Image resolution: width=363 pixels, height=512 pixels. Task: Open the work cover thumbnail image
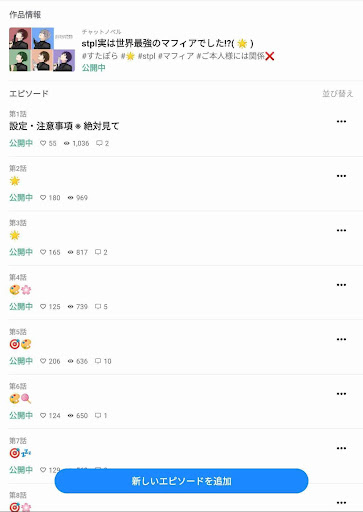(42, 49)
